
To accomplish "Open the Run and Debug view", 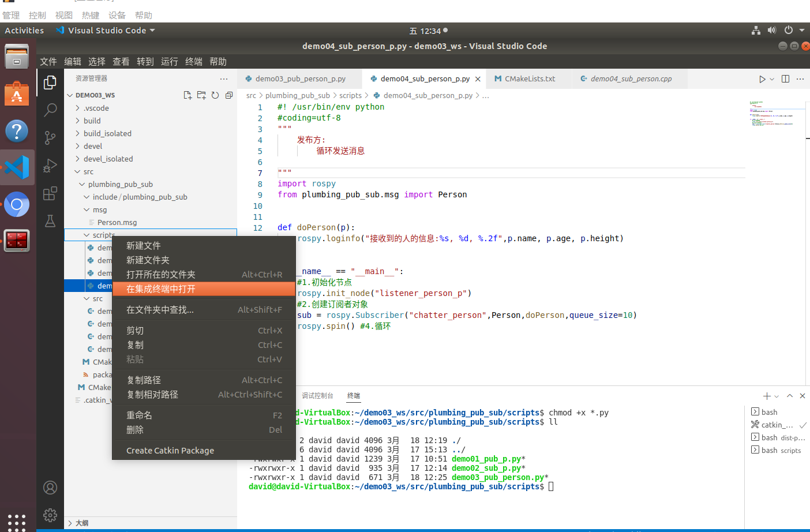I will click(50, 166).
